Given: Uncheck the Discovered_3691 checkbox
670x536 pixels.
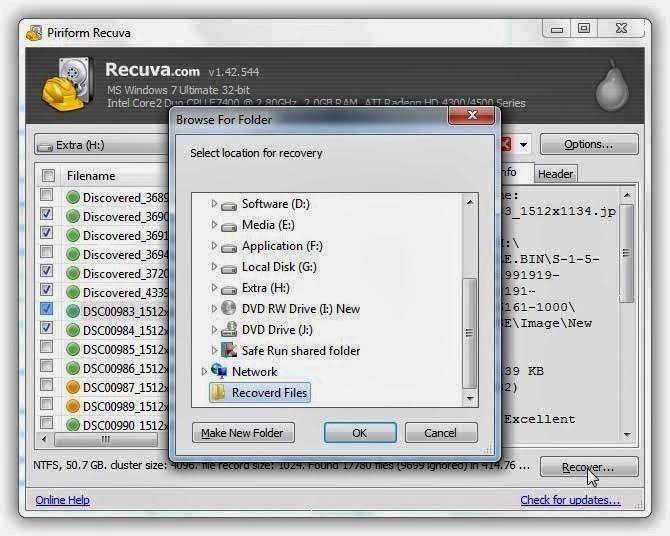Looking at the screenshot, I should (x=46, y=233).
